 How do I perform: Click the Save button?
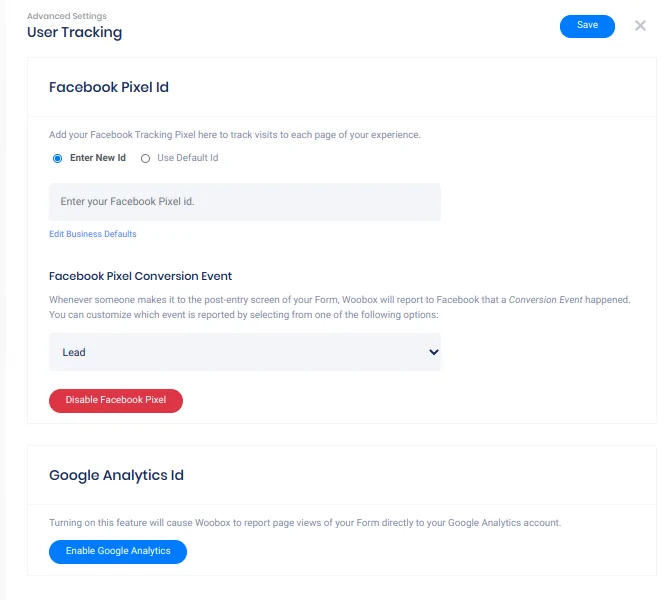point(587,26)
